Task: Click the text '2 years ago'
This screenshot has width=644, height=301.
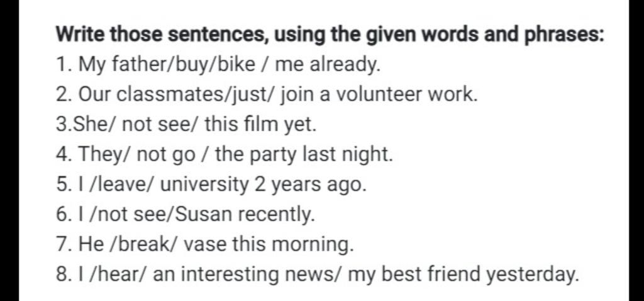Action: pyautogui.click(x=310, y=185)
